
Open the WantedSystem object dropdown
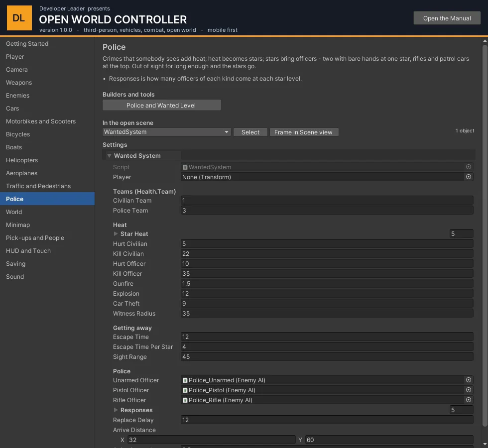point(166,132)
